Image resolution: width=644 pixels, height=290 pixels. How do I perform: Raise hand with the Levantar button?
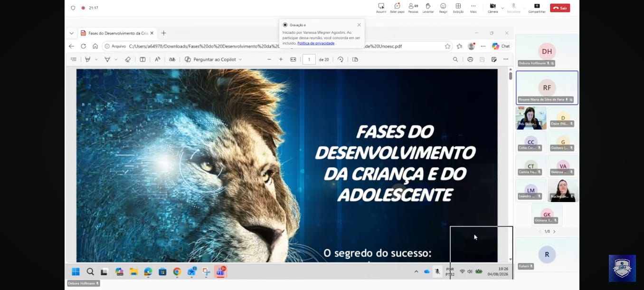click(428, 8)
